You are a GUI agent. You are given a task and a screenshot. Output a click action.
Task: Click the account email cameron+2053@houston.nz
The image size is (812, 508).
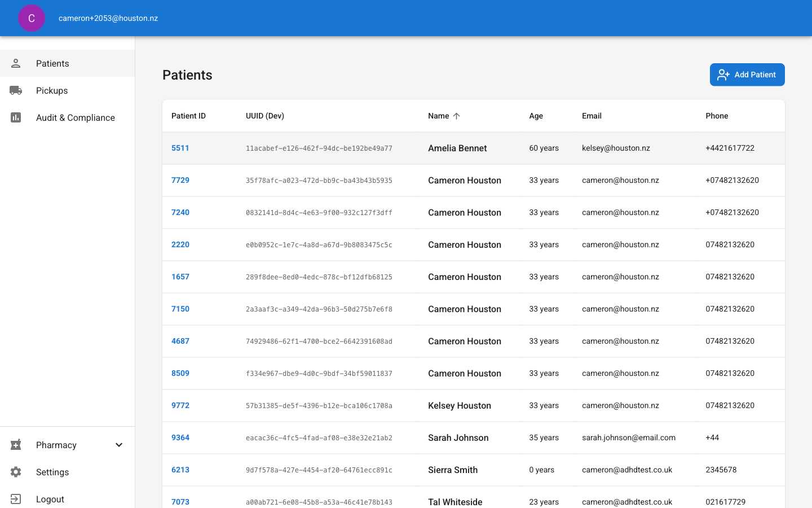[x=108, y=18]
